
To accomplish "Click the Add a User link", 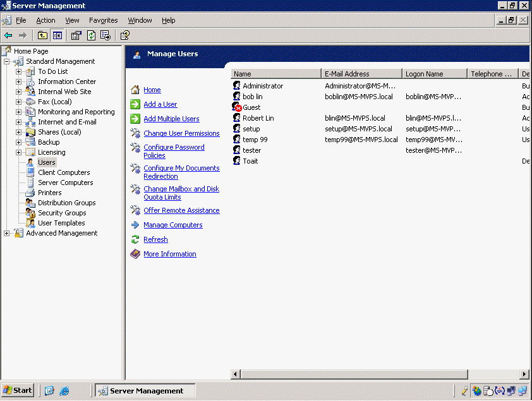I will coord(160,104).
